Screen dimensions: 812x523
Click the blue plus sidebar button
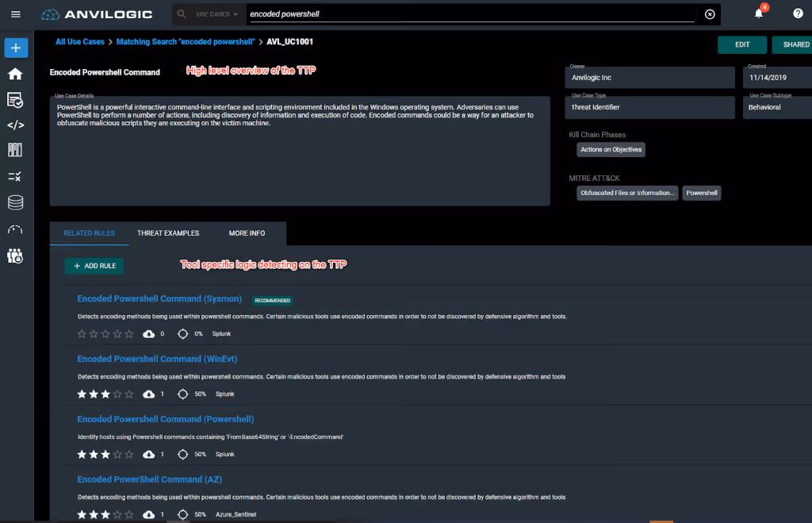16,48
